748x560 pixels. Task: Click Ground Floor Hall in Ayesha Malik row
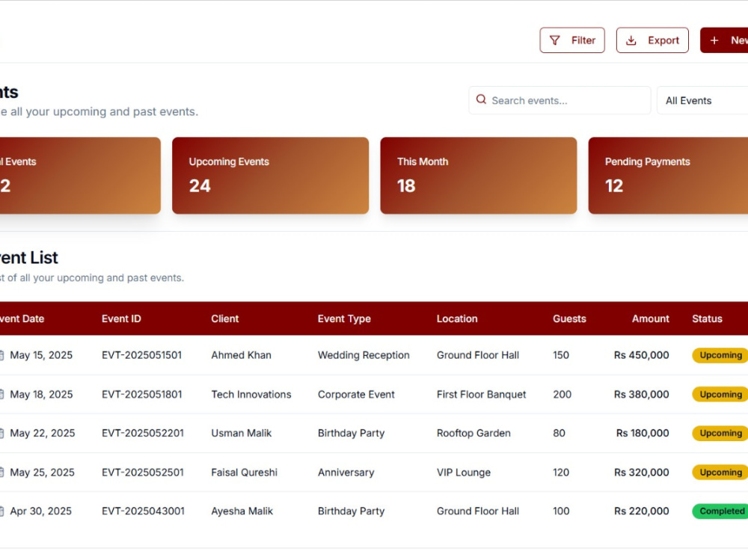tap(477, 511)
